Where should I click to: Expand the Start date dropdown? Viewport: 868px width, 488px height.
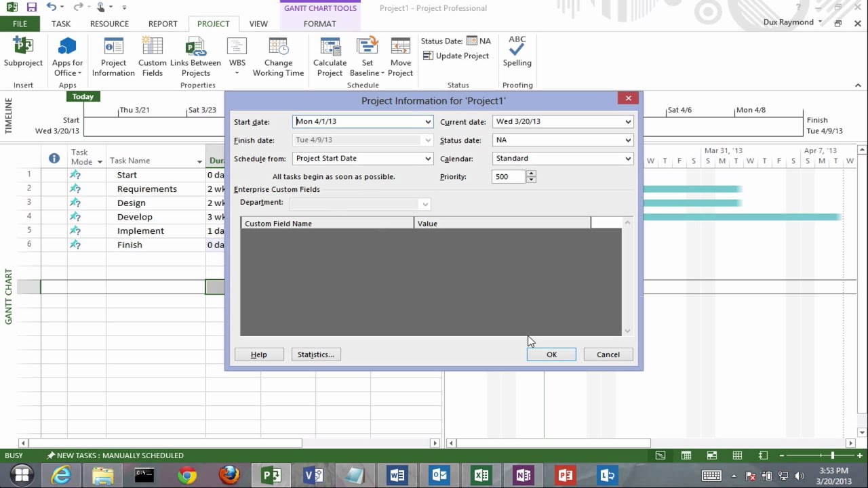pyautogui.click(x=428, y=122)
